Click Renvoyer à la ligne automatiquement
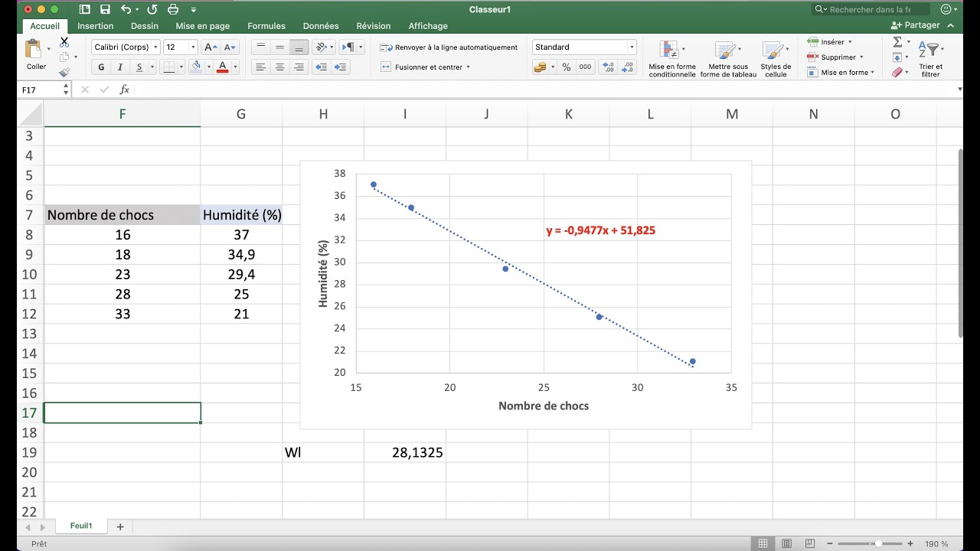 [449, 47]
